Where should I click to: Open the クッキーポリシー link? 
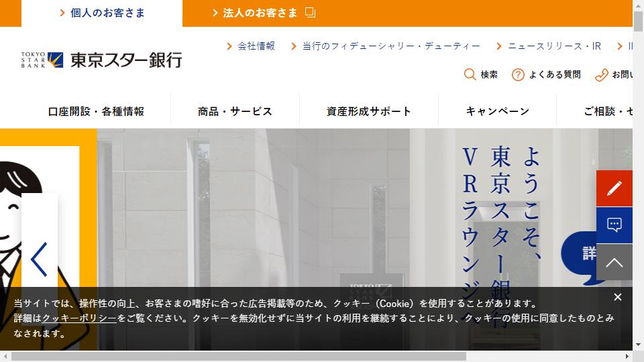click(80, 318)
